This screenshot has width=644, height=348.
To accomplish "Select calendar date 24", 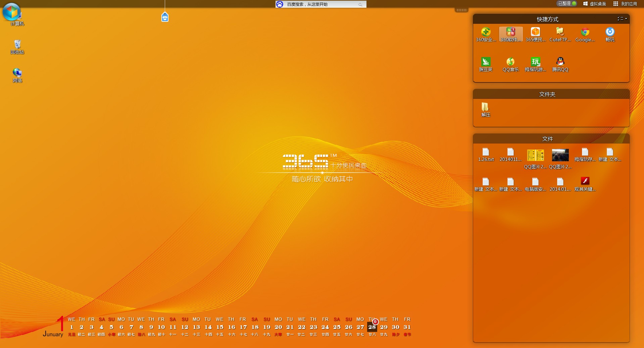I will 325,327.
